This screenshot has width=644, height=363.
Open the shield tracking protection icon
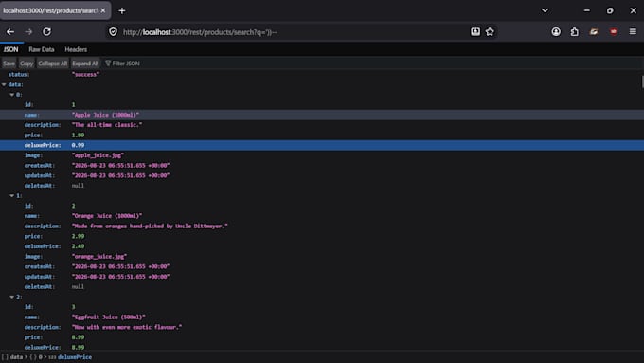pos(113,31)
